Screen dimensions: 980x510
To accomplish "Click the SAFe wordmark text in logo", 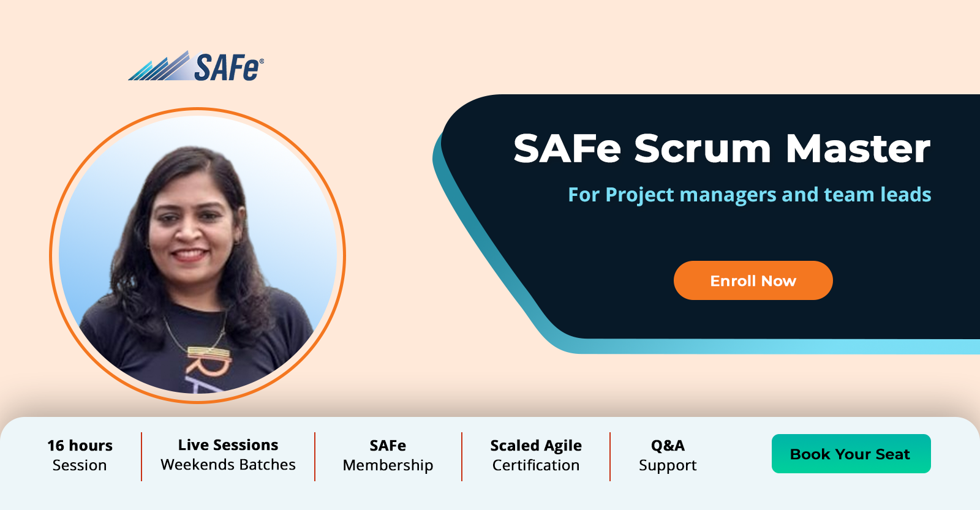I will click(227, 67).
